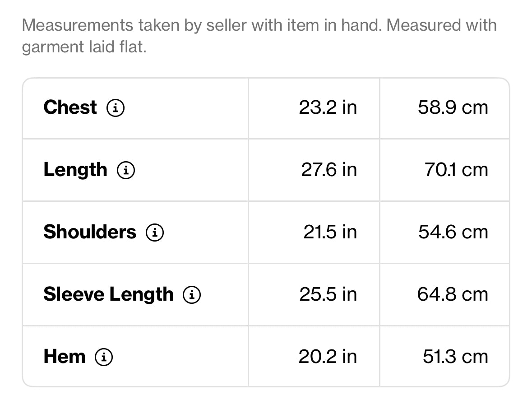Image resolution: width=532 pixels, height=414 pixels.
Task: Click the info icon next to Chest
Action: point(116,108)
